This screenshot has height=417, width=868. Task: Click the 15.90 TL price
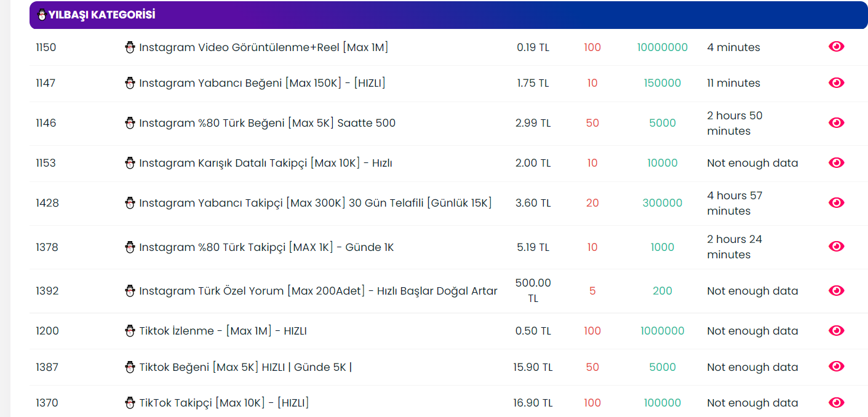click(x=533, y=367)
